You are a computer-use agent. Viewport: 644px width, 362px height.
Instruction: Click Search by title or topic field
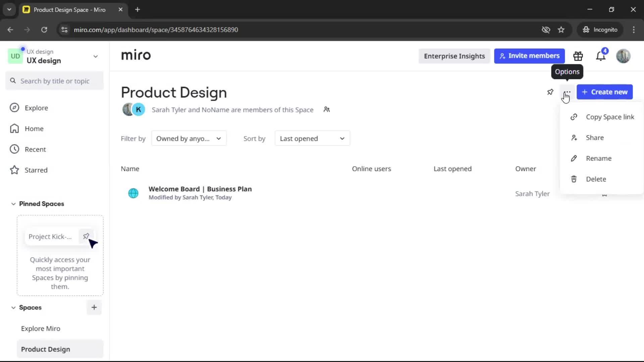54,81
